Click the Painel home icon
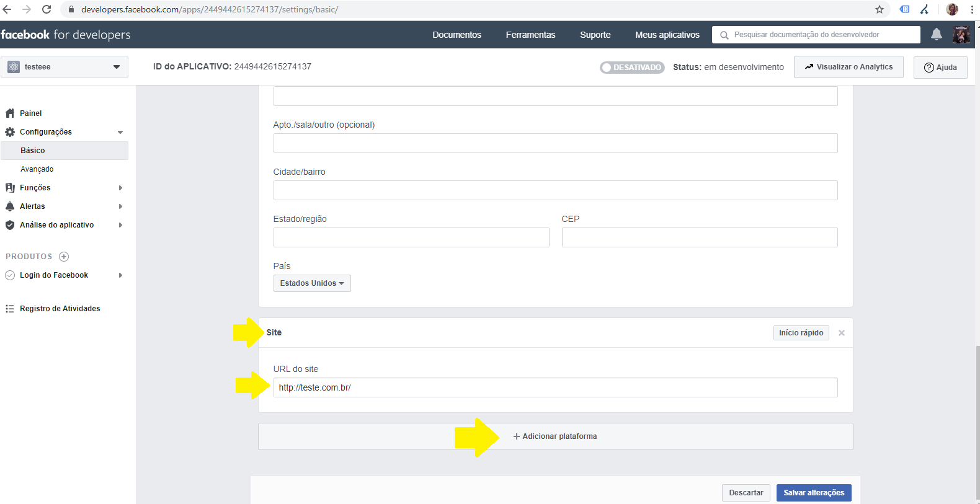980x504 pixels. (10, 113)
